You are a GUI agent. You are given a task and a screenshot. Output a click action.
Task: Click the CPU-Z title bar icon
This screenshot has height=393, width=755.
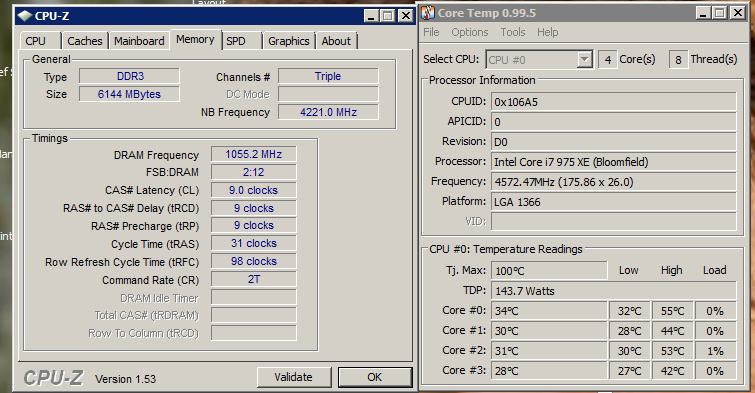pos(24,16)
